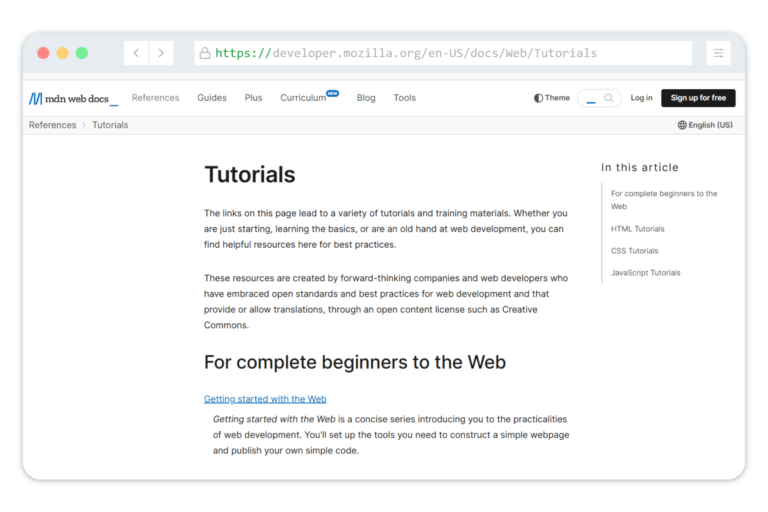
Task: Click the MDN web docs logo
Action: [73, 98]
